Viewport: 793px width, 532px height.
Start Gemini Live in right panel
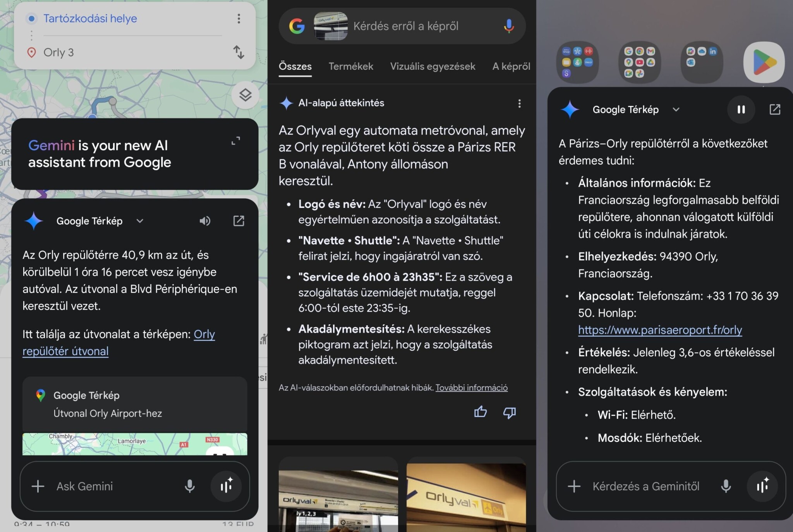762,486
